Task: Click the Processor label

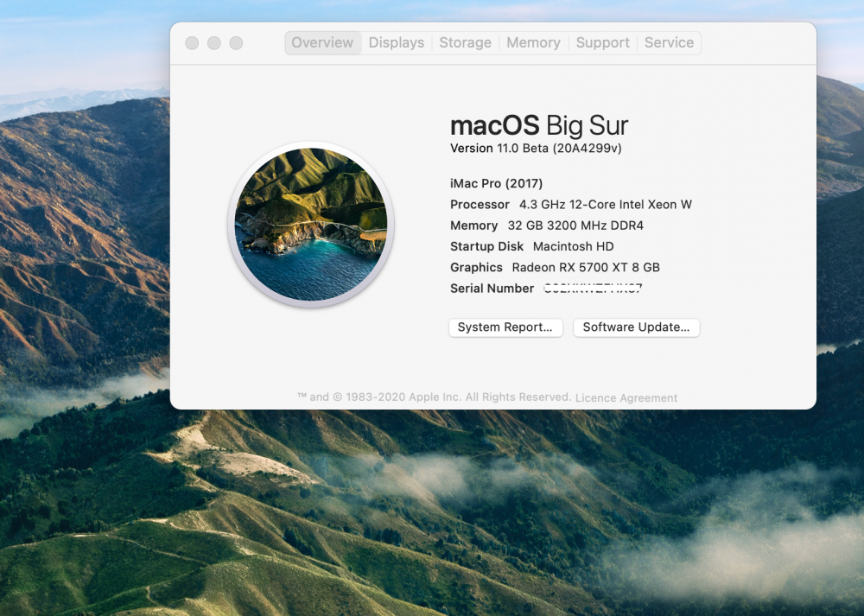Action: pos(480,205)
